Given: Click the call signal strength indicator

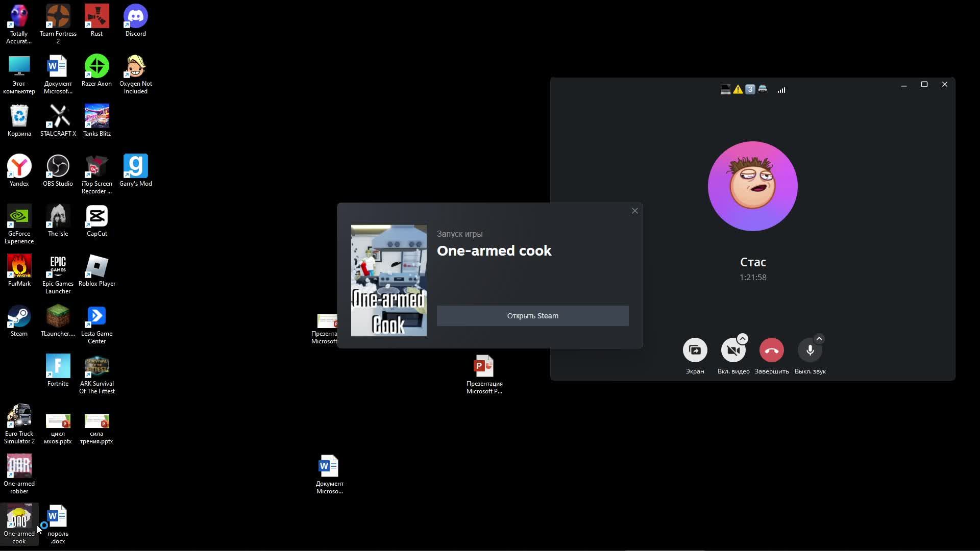Looking at the screenshot, I should coord(781,90).
